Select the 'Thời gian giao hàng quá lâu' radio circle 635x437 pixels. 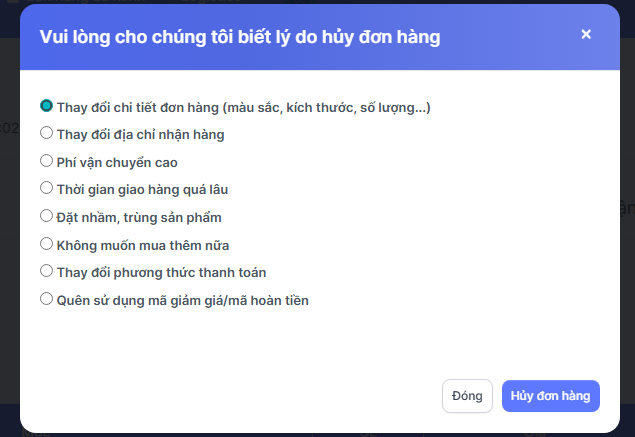46,187
